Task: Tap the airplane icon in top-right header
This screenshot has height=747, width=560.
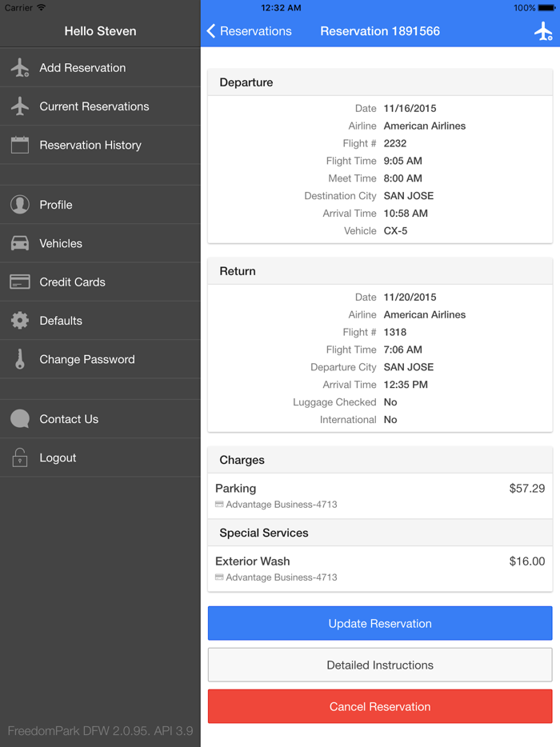Action: pyautogui.click(x=543, y=31)
